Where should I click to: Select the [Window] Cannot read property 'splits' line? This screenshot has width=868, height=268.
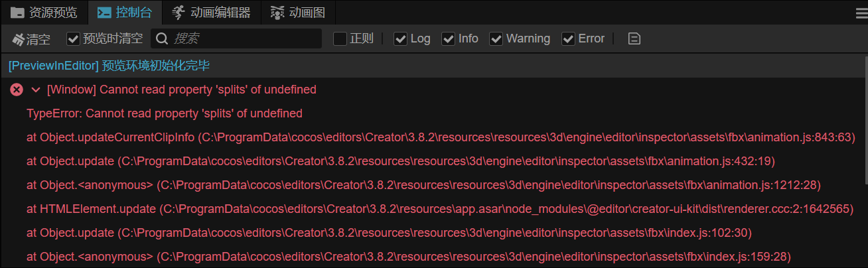(x=182, y=90)
